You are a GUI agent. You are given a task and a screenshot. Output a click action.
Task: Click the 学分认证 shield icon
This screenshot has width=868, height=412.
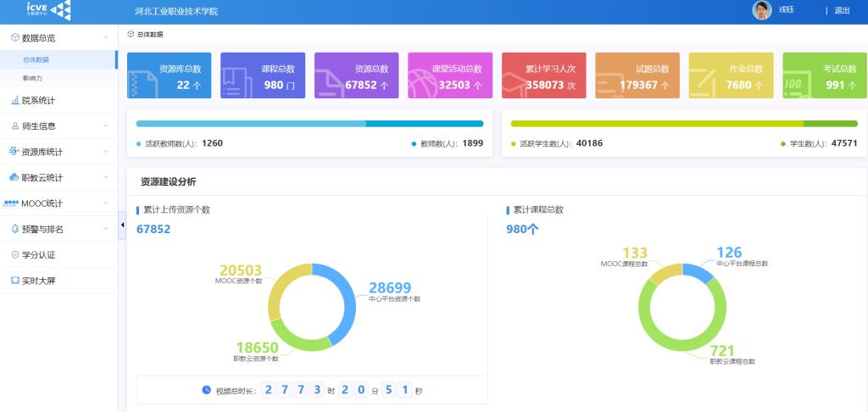point(14,254)
